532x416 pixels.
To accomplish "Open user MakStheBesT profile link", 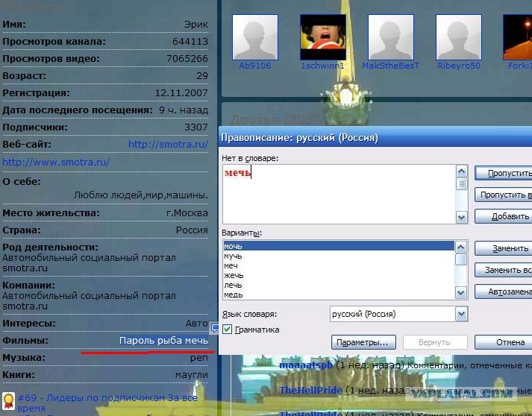I will click(390, 66).
